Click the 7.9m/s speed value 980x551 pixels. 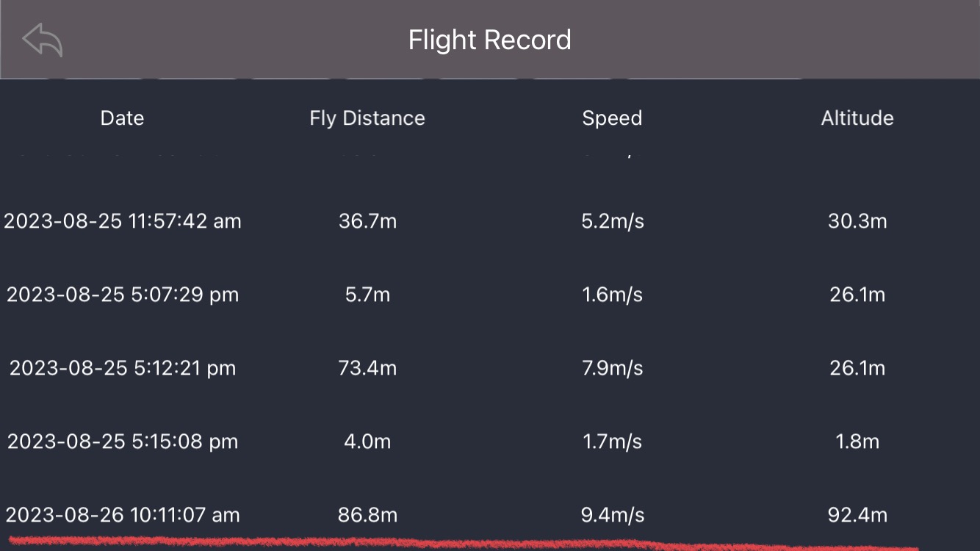click(x=612, y=368)
